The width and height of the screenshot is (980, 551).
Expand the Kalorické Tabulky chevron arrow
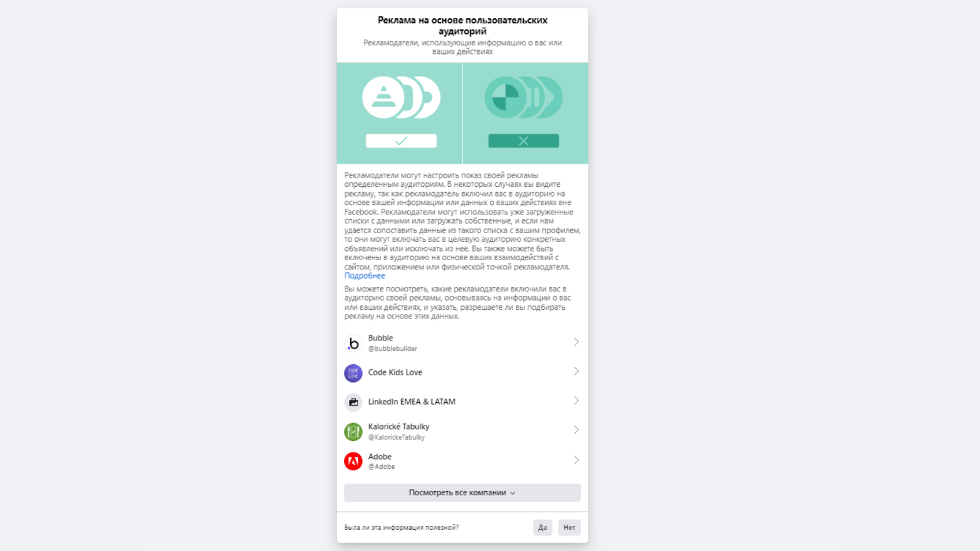tap(576, 430)
